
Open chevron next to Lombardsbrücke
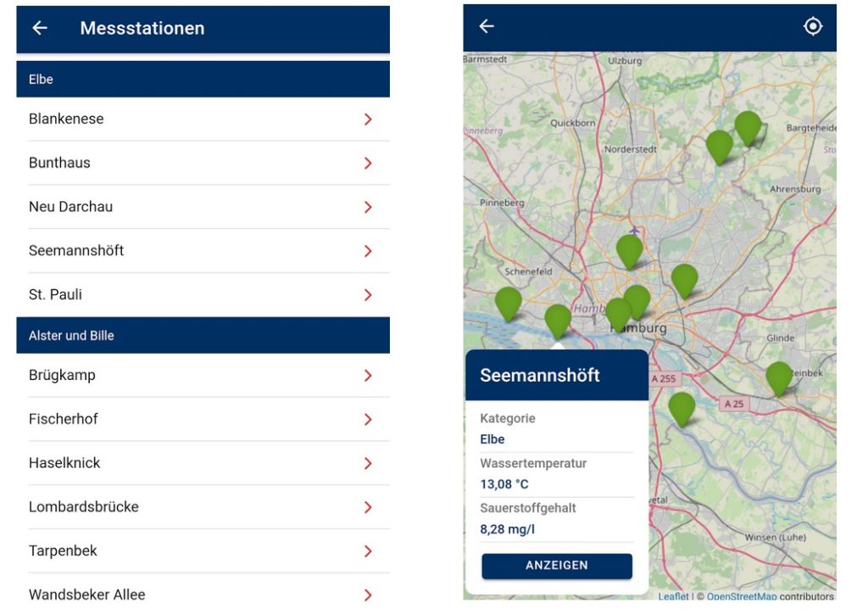[368, 507]
